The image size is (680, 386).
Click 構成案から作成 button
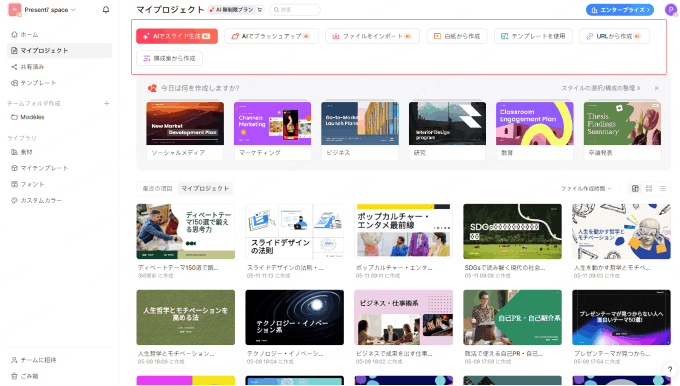170,58
